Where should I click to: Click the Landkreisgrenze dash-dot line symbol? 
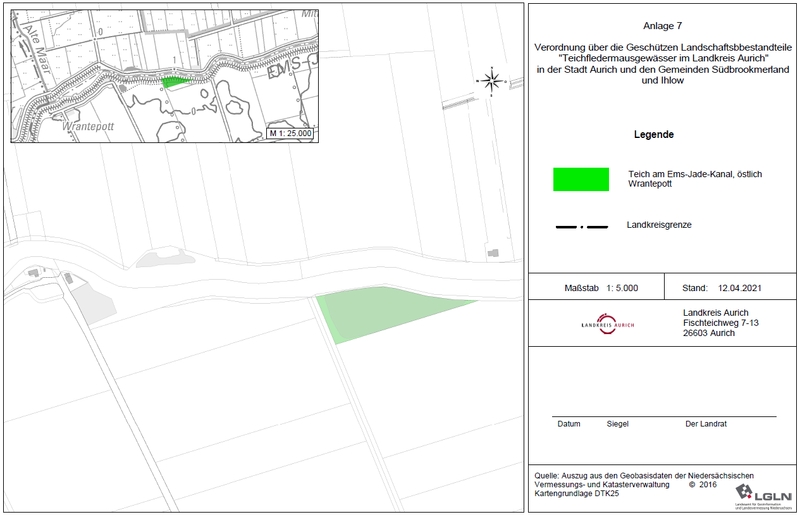(x=581, y=227)
